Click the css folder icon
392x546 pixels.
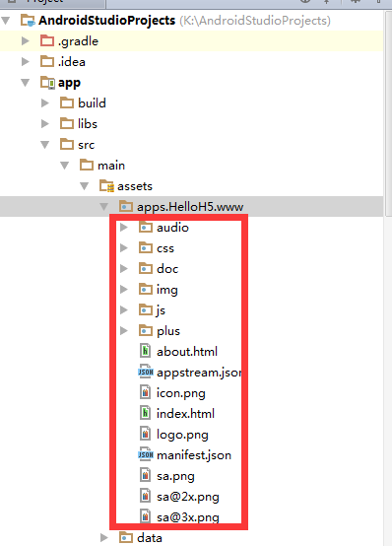(146, 247)
